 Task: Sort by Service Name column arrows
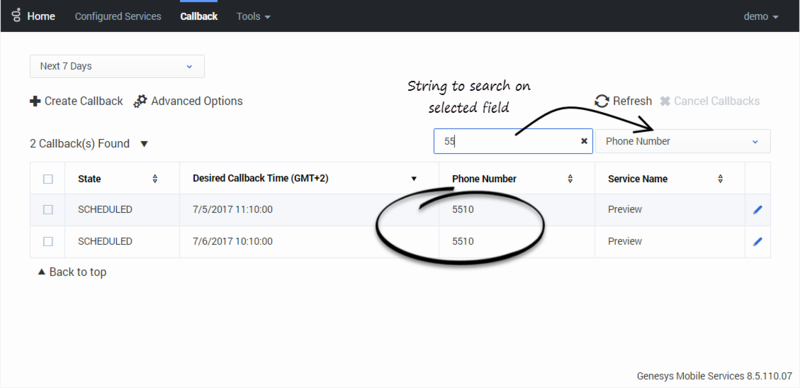click(720, 179)
